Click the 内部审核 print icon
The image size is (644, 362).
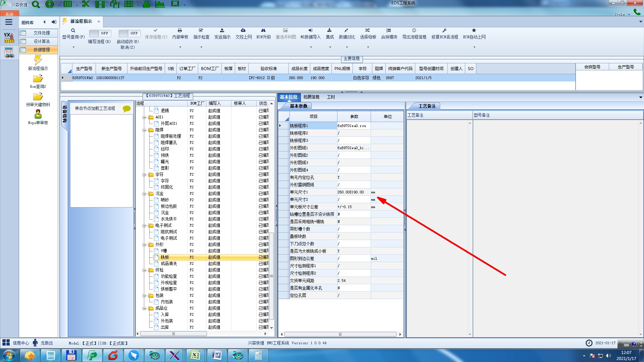click(180, 31)
